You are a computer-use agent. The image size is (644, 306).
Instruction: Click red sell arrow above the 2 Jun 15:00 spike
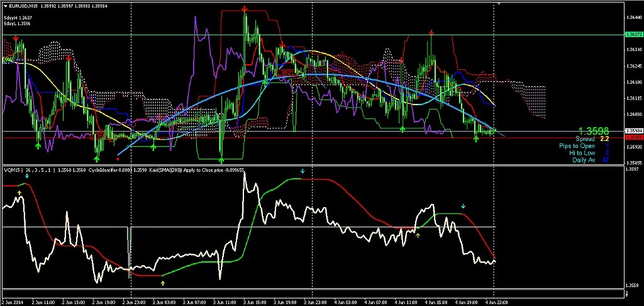69,59
